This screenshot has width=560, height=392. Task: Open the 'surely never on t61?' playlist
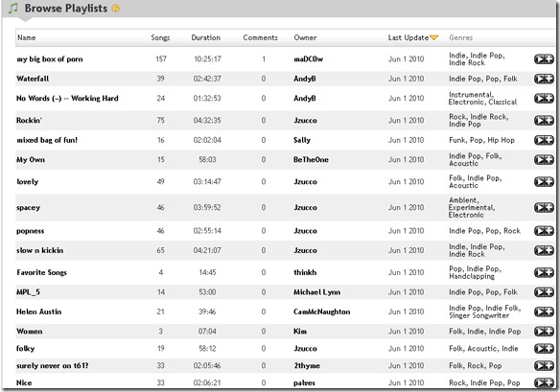tap(53, 365)
